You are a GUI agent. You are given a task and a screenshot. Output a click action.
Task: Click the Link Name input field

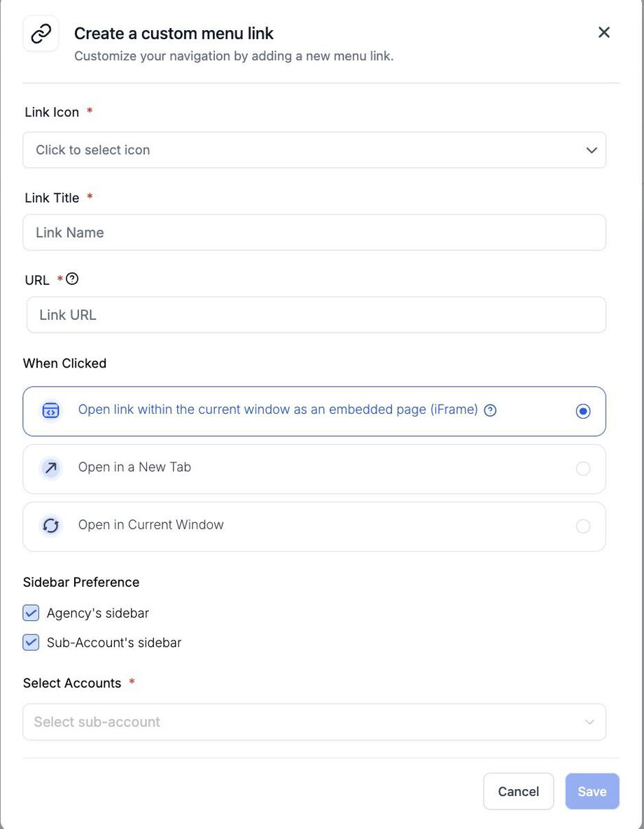click(x=314, y=231)
